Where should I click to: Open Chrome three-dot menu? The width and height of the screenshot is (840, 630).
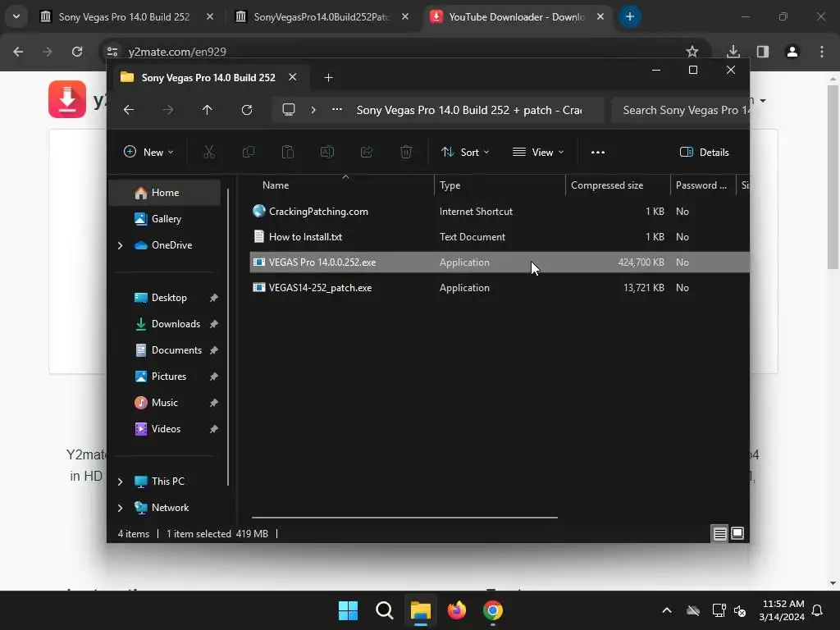click(822, 52)
